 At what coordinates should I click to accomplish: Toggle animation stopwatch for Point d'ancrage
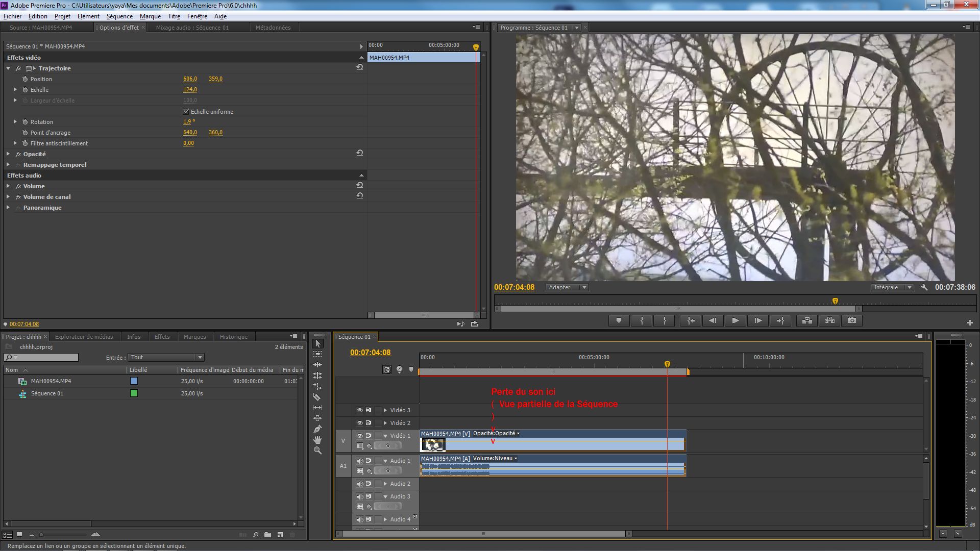pos(25,133)
